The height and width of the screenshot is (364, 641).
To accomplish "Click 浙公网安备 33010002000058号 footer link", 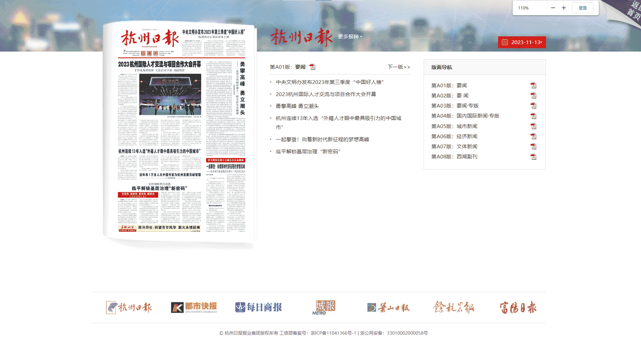I will coord(394,333).
